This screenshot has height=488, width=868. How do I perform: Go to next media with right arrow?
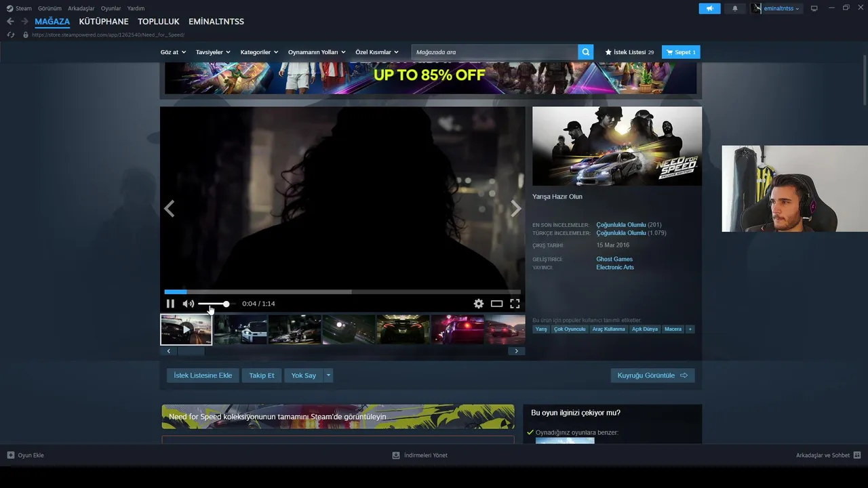[x=516, y=209]
